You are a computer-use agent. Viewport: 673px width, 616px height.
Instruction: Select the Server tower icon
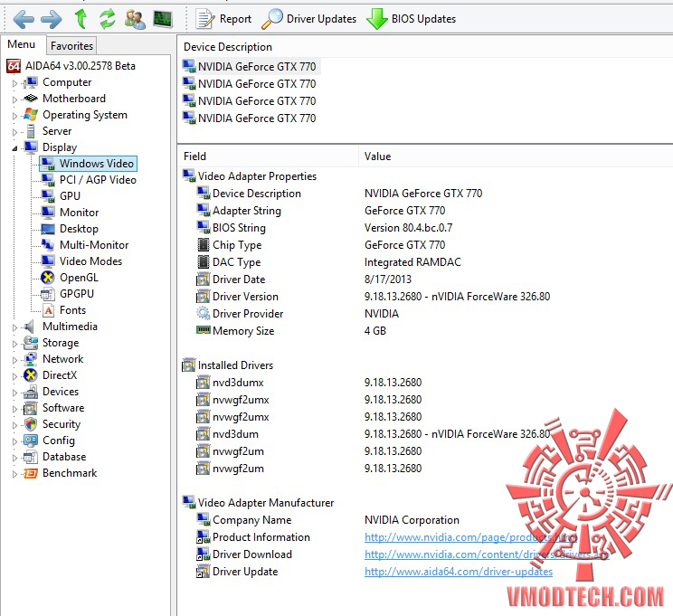click(31, 131)
